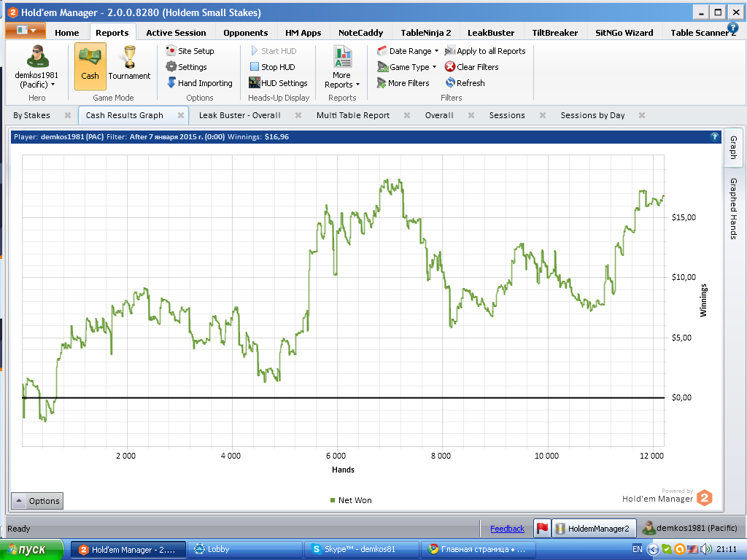Open the Date Range dropdown
The image size is (747, 560).
click(x=407, y=51)
